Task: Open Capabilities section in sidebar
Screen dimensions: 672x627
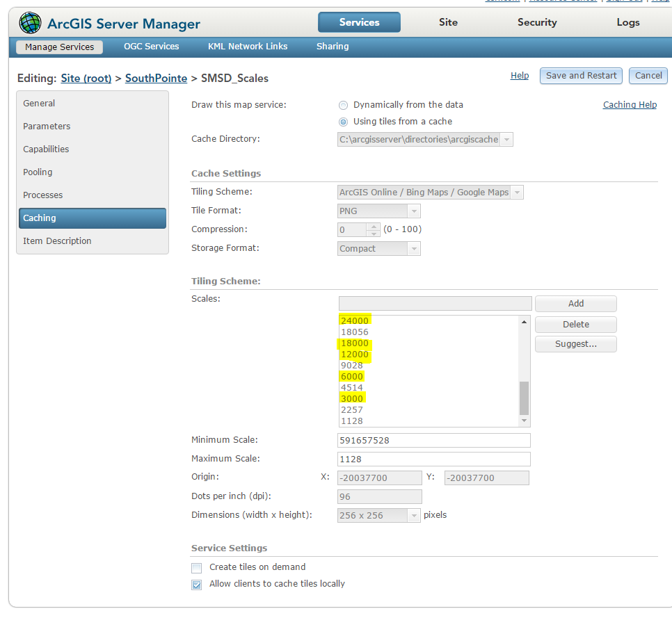Action: (x=92, y=149)
